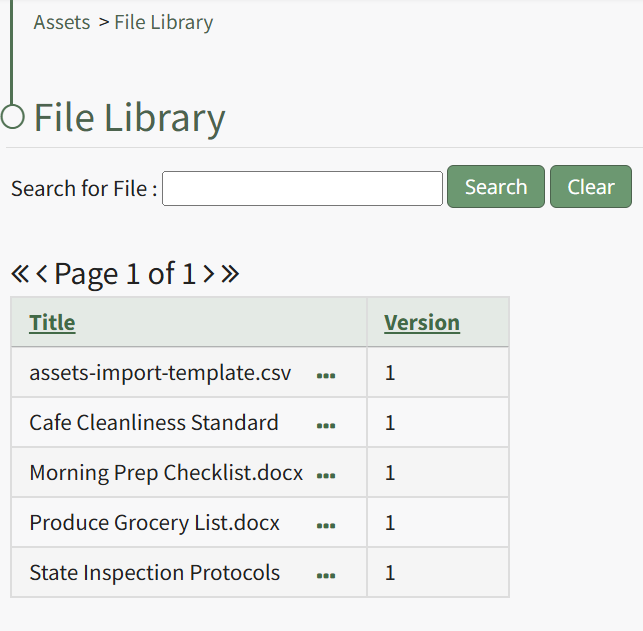Go to previous page using left arrow
643x631 pixels.
coord(42,274)
